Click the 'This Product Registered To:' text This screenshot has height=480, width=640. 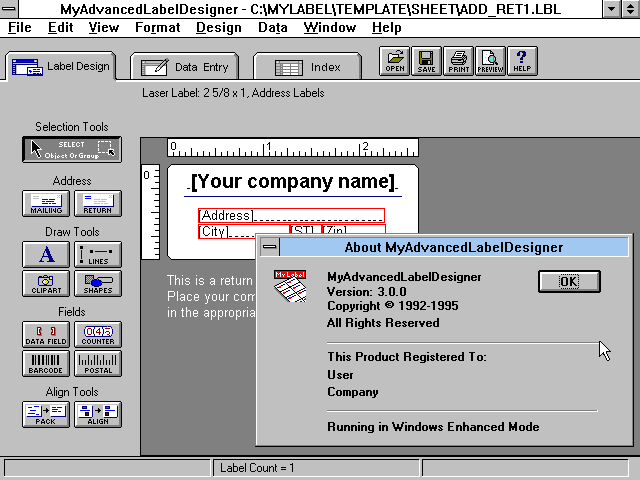coord(407,357)
